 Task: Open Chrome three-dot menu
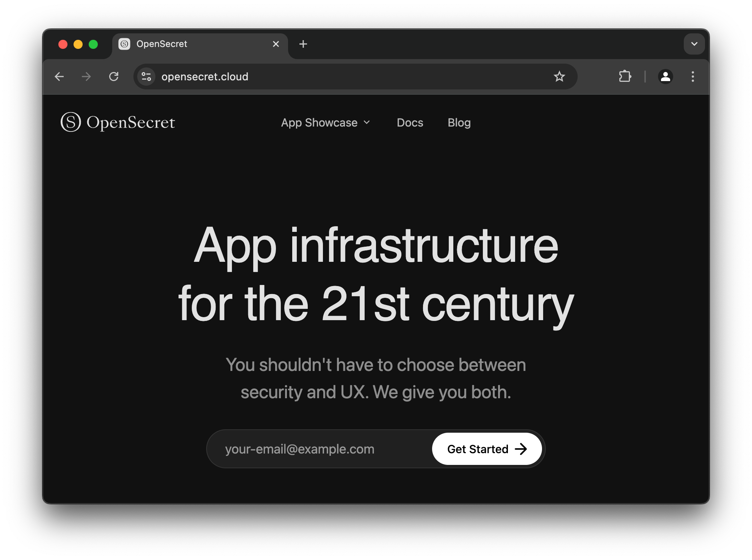coord(692,77)
